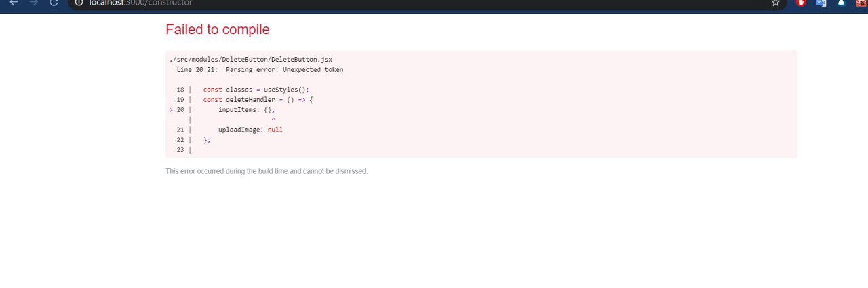Click the 'Failed to compile' heading
This screenshot has height=288, width=868.
click(x=218, y=29)
